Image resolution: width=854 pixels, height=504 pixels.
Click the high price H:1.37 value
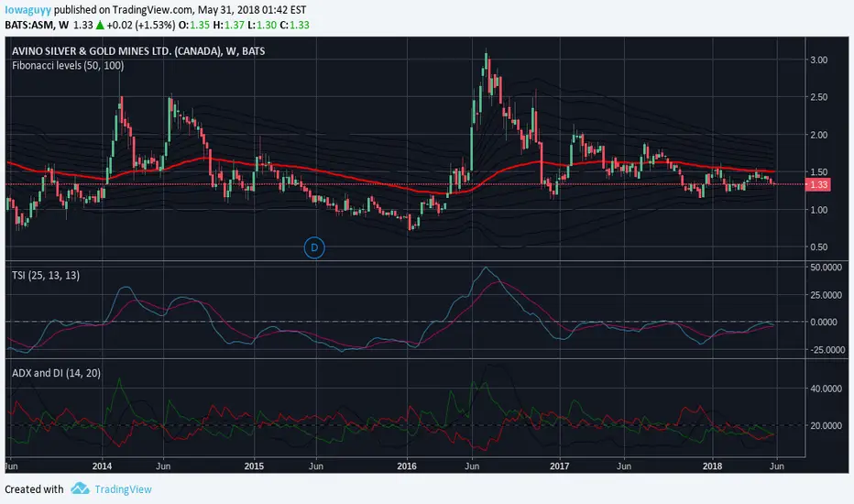[229, 25]
